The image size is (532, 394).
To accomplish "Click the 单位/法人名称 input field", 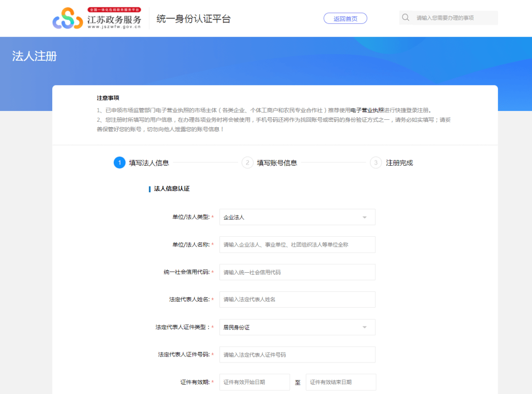I will [297, 245].
